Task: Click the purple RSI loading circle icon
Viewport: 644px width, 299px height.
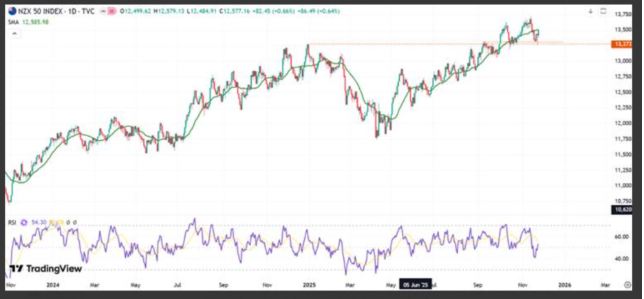Action: tap(24, 222)
